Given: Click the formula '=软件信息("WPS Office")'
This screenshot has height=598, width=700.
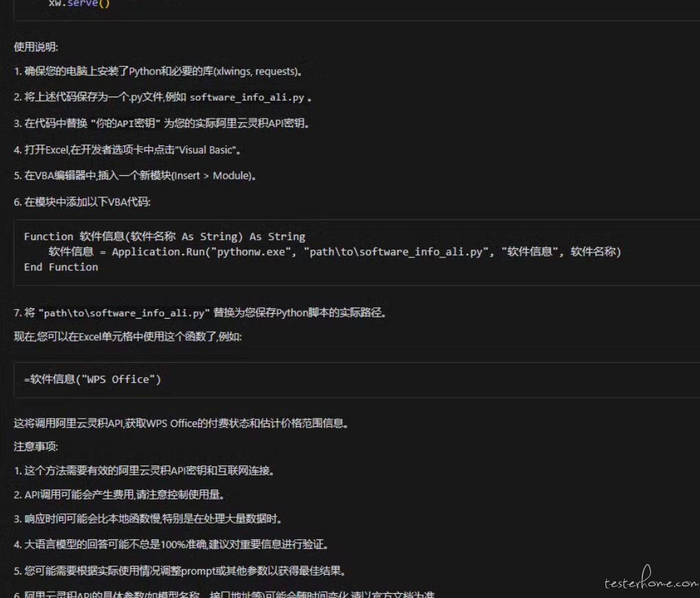Looking at the screenshot, I should pyautogui.click(x=92, y=379).
